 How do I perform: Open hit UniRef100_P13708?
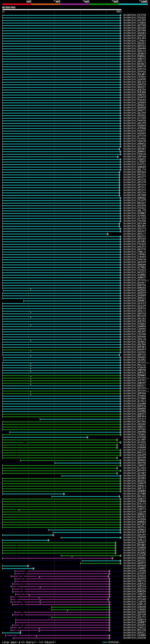tap(135, 15)
